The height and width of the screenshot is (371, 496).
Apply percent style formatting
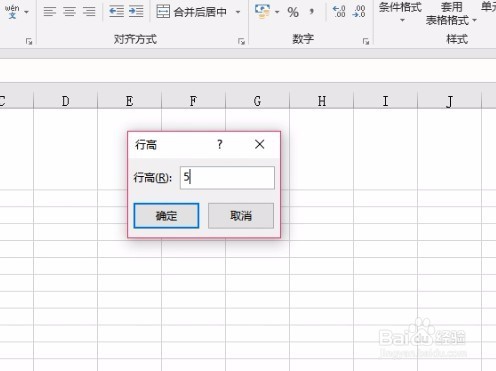(293, 12)
